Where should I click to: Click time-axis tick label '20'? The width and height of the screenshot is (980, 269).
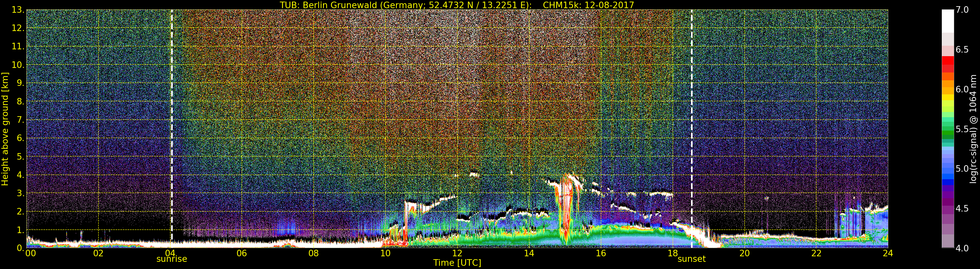(x=744, y=253)
